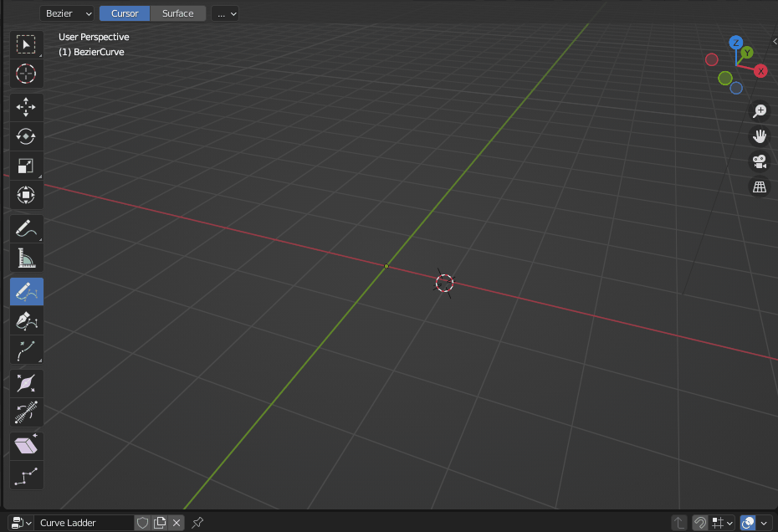Toggle the camera view button
Image resolution: width=778 pixels, height=532 pixels.
[760, 161]
